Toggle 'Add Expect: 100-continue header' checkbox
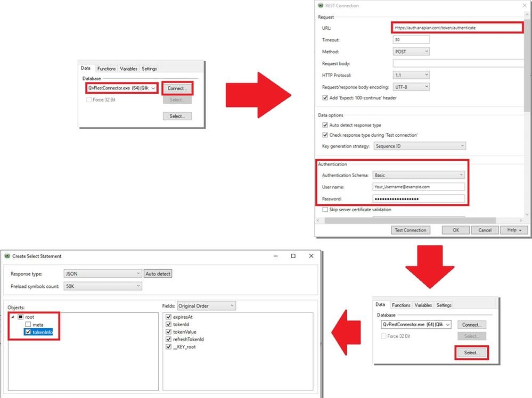This screenshot has height=398, width=532. 325,97
